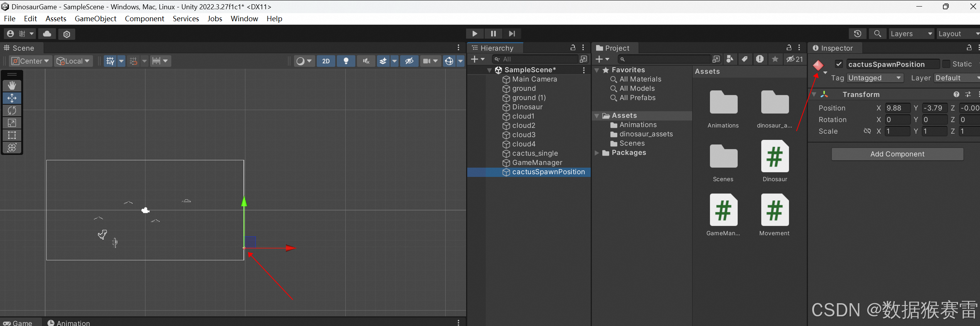Screen dimensions: 980x326
Task: Open draw mode shading dropdown
Action: (x=304, y=61)
